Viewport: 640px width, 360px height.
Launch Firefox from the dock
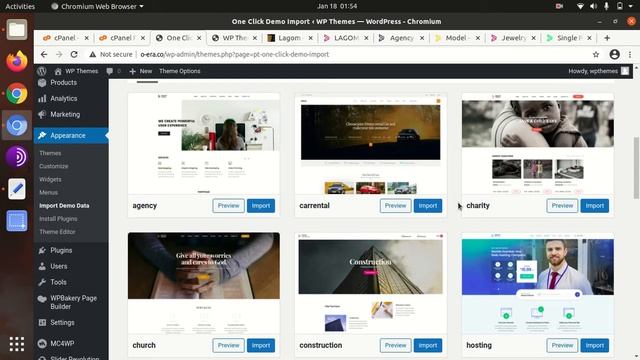[x=17, y=61]
